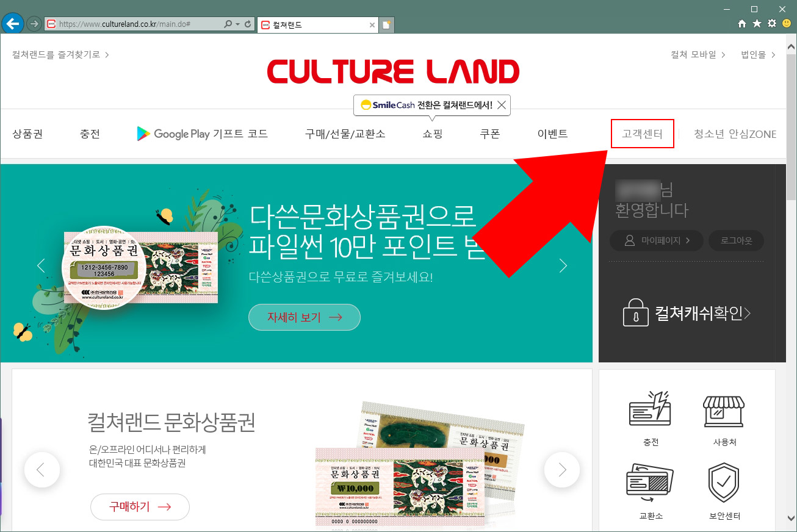Click next arrow on 문화상품권 card
Image resolution: width=797 pixels, height=532 pixels.
point(562,470)
